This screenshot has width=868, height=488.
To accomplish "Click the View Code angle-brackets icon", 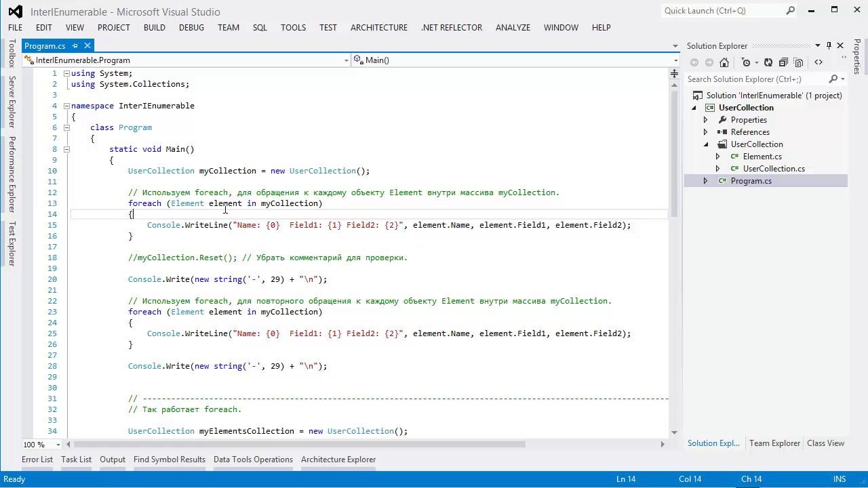I will click(x=818, y=62).
